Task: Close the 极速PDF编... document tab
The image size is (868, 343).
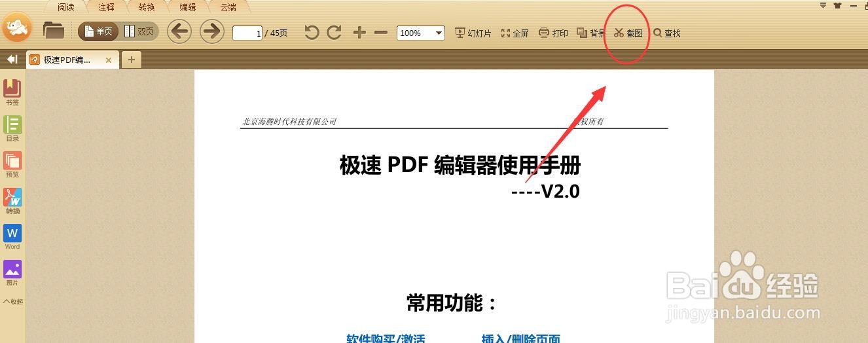Action: [x=109, y=60]
